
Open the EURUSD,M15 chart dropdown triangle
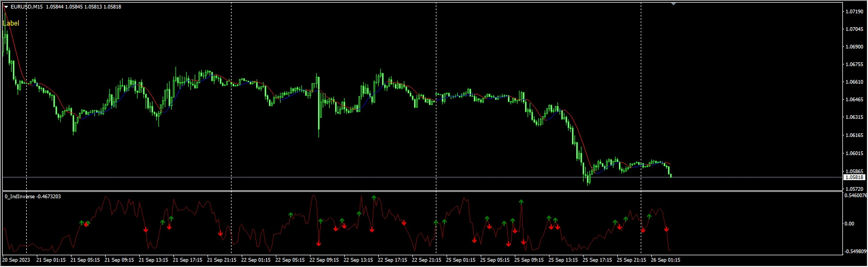point(6,7)
